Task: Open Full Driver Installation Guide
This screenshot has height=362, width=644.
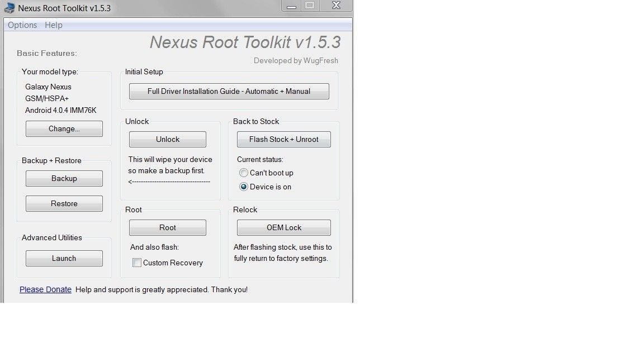Action: [229, 91]
